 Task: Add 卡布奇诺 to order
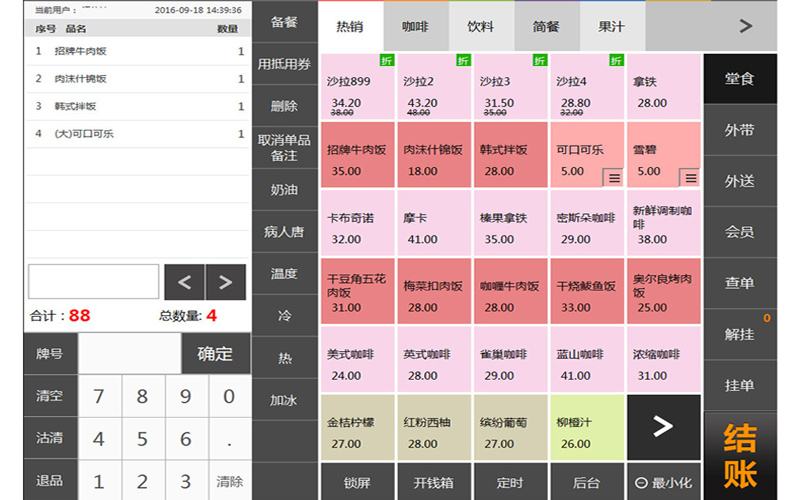[x=357, y=223]
